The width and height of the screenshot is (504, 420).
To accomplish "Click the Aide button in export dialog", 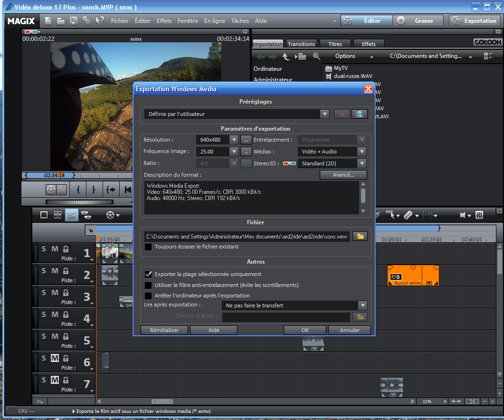I will pos(214,330).
